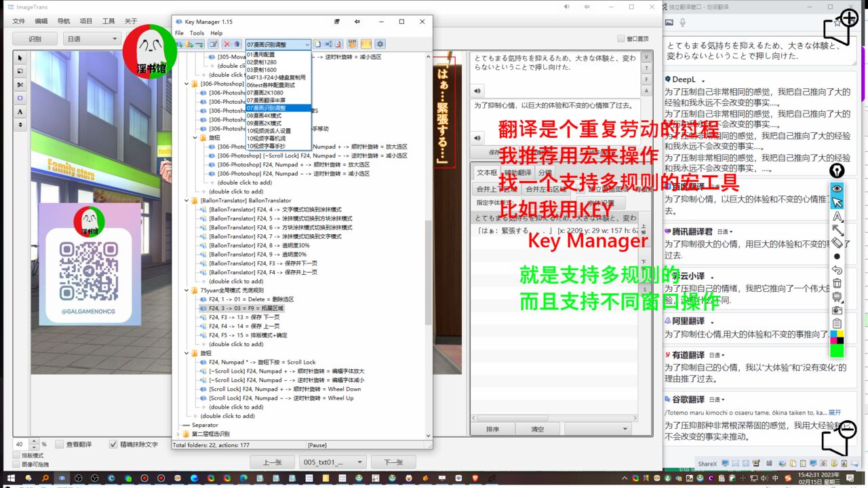Enable the 窗口置顶 checkbox

620,39
